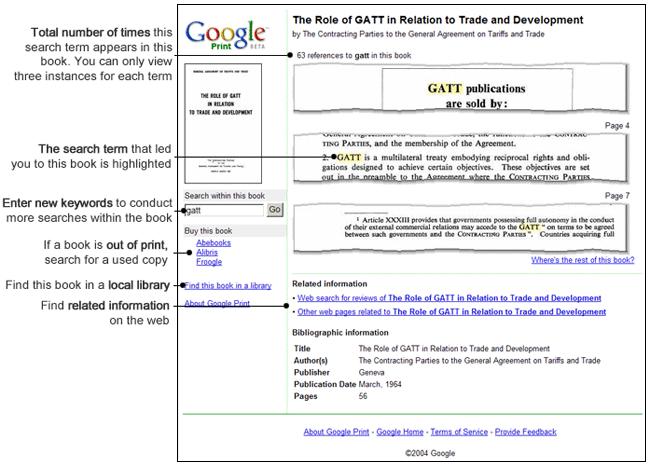Open the Alibris link
The image size is (650, 467).
tap(209, 253)
